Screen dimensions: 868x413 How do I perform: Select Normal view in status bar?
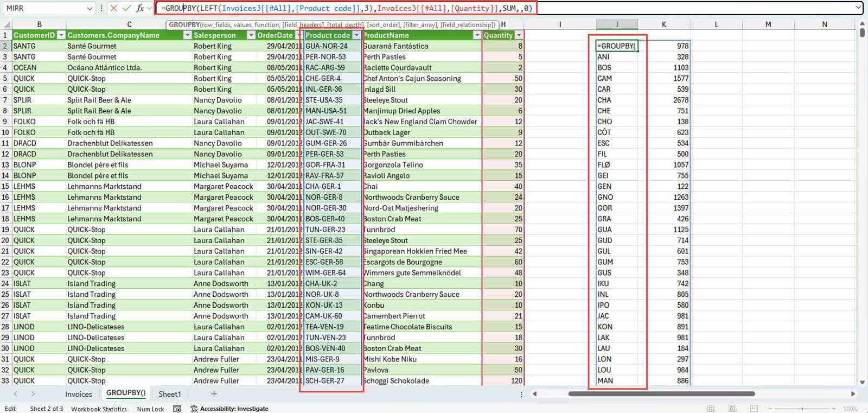(711, 409)
